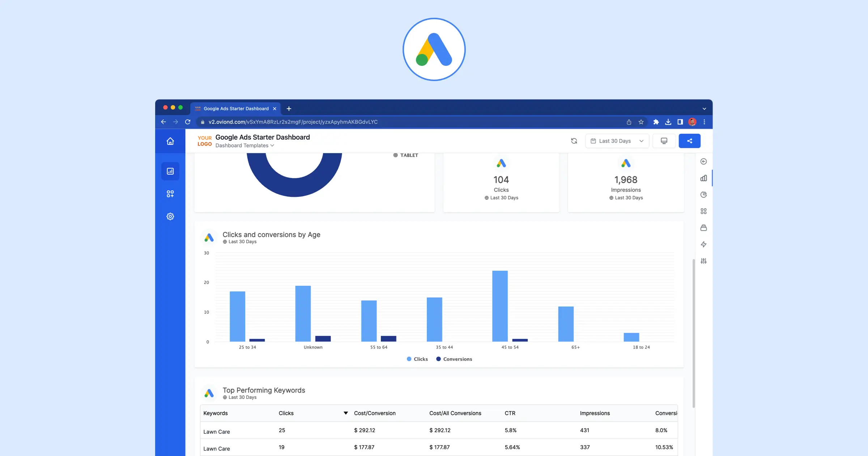The height and width of the screenshot is (456, 868).
Task: Collapse right panel with arrow circle icon
Action: pyautogui.click(x=703, y=161)
